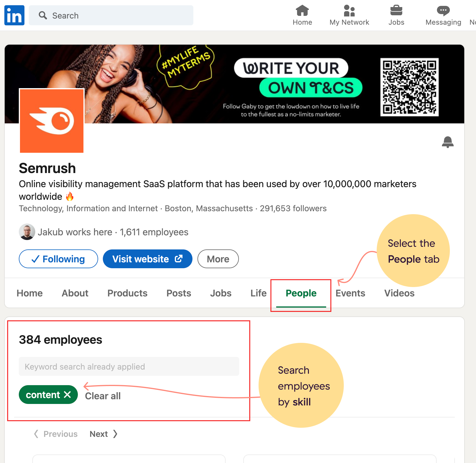Switch to the company Home tab
This screenshot has height=463, width=476.
tap(30, 293)
